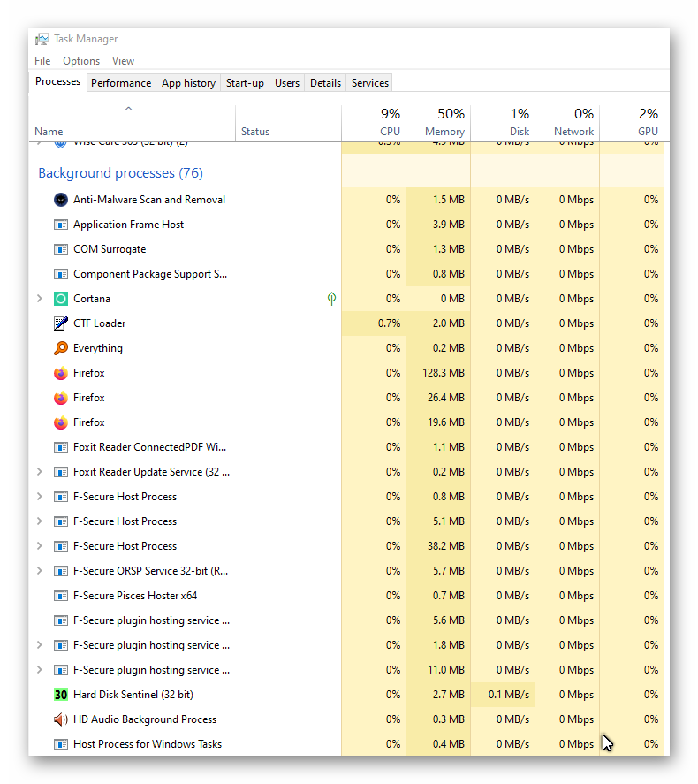Viewport: 698px width, 784px height.
Task: Sort processes by CPU column header
Action: 375,122
